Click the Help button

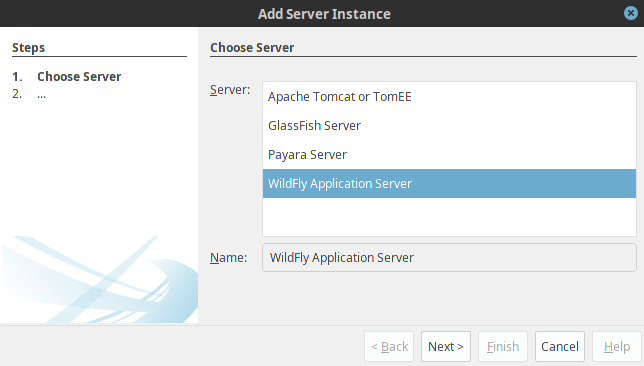(616, 346)
